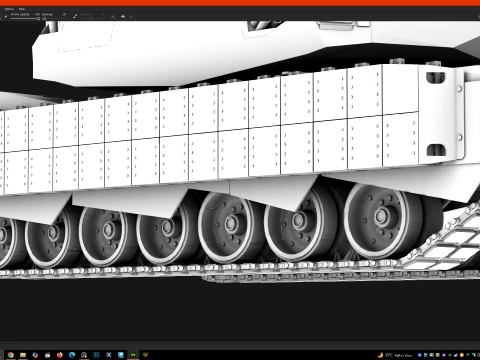Launch Microsoft Edge from the taskbar
Viewport: 480px width, 360px height.
point(72,355)
